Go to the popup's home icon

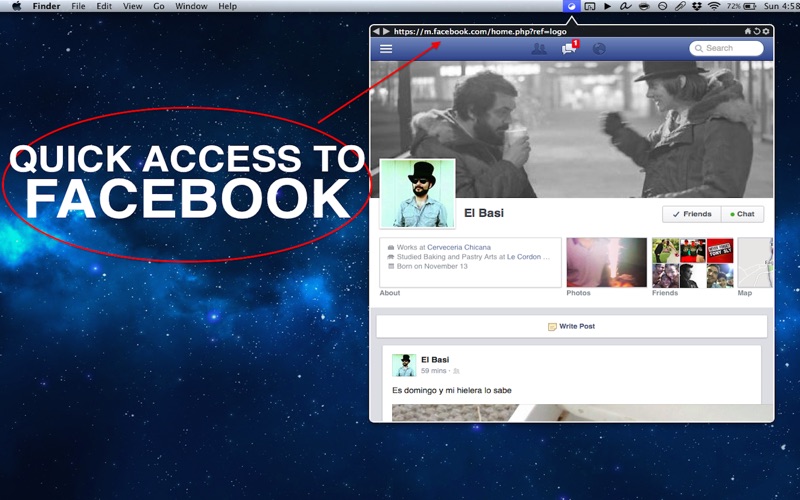pyautogui.click(x=748, y=31)
